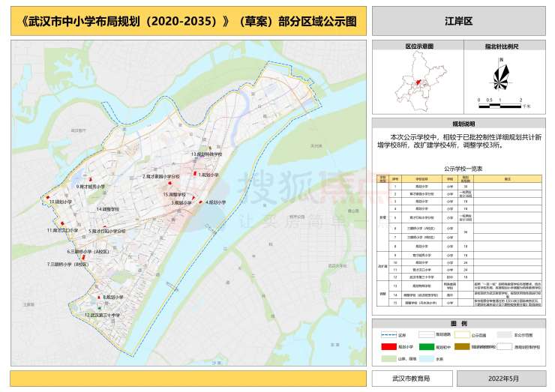Click the 图例 legend header

pos(459,323)
